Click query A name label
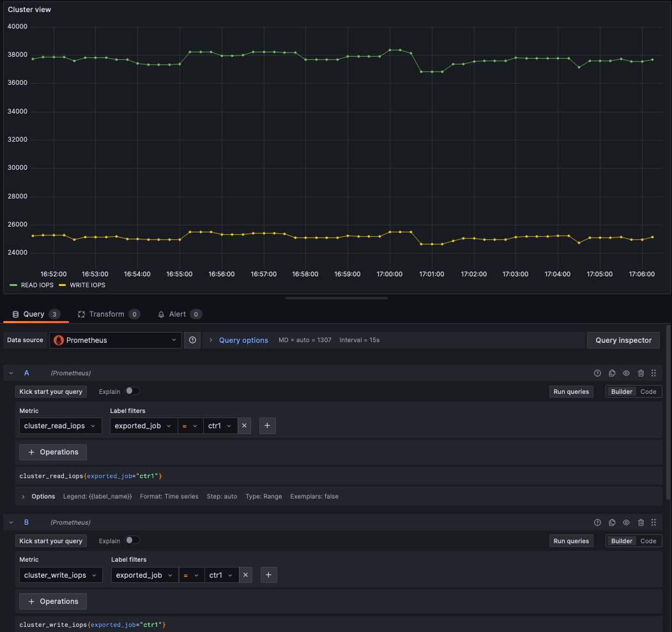 tap(27, 373)
